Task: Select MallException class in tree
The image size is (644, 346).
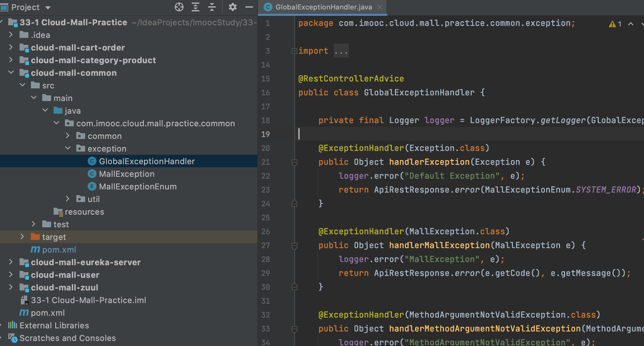Action: coord(128,174)
